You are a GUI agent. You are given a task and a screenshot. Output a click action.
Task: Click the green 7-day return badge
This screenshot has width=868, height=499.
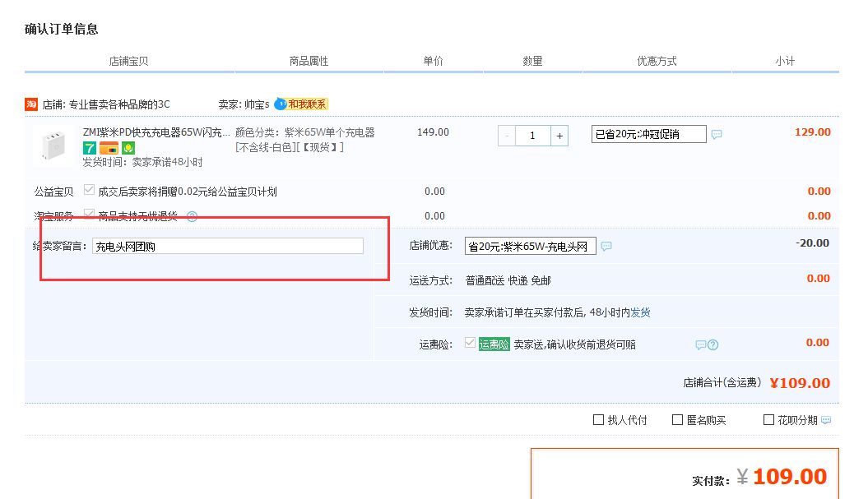pyautogui.click(x=89, y=148)
